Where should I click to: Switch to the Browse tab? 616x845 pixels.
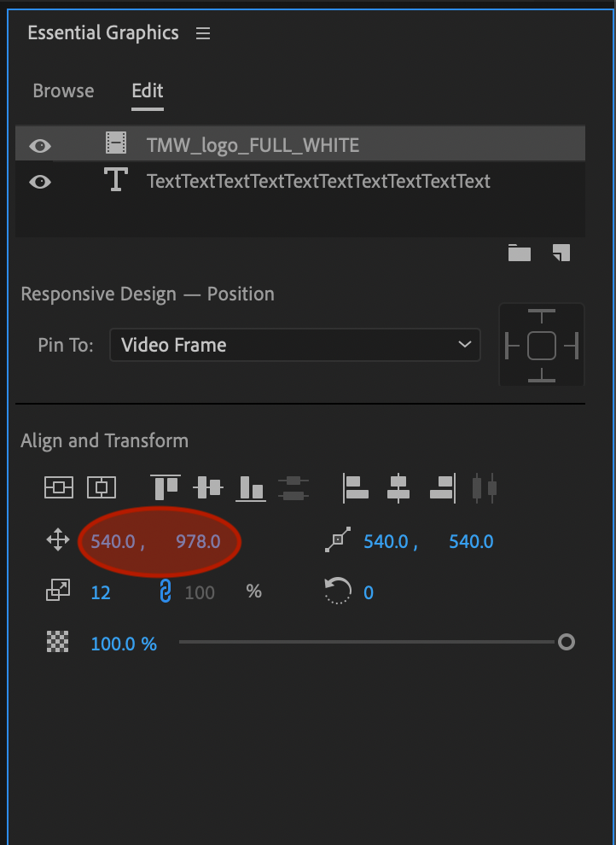click(63, 90)
